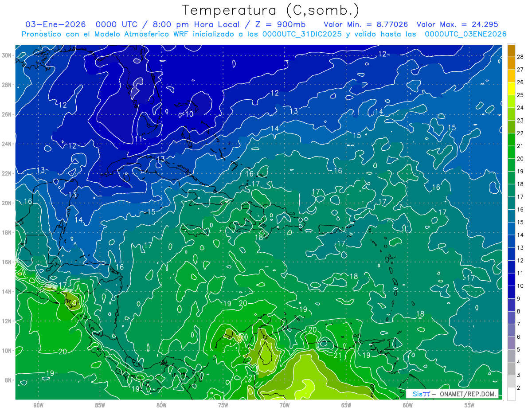532x411 pixels.
Task: Click the color scale label "28"
Action: click(520, 56)
